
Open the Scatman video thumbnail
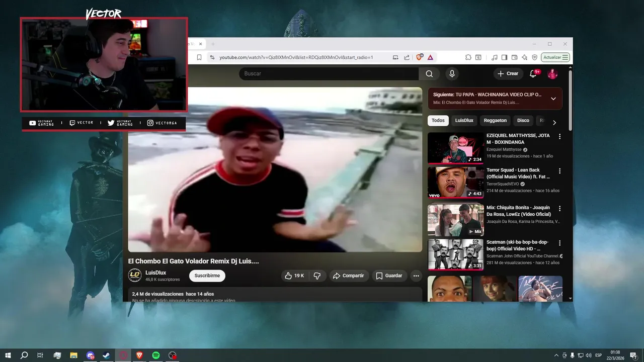456,255
